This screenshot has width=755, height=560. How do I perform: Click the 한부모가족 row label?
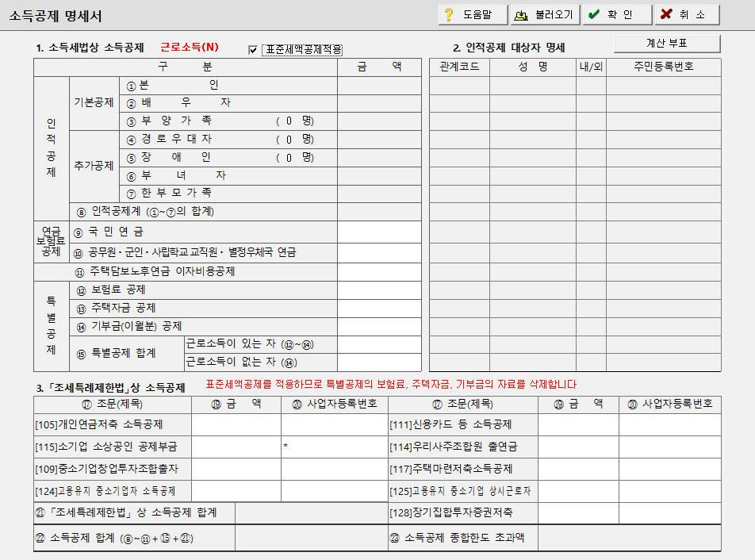[169, 193]
